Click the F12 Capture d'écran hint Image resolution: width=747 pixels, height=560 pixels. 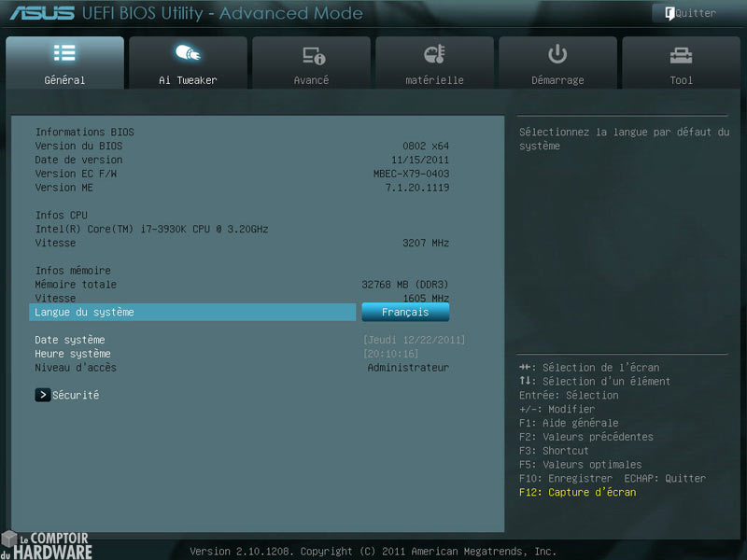coord(577,492)
